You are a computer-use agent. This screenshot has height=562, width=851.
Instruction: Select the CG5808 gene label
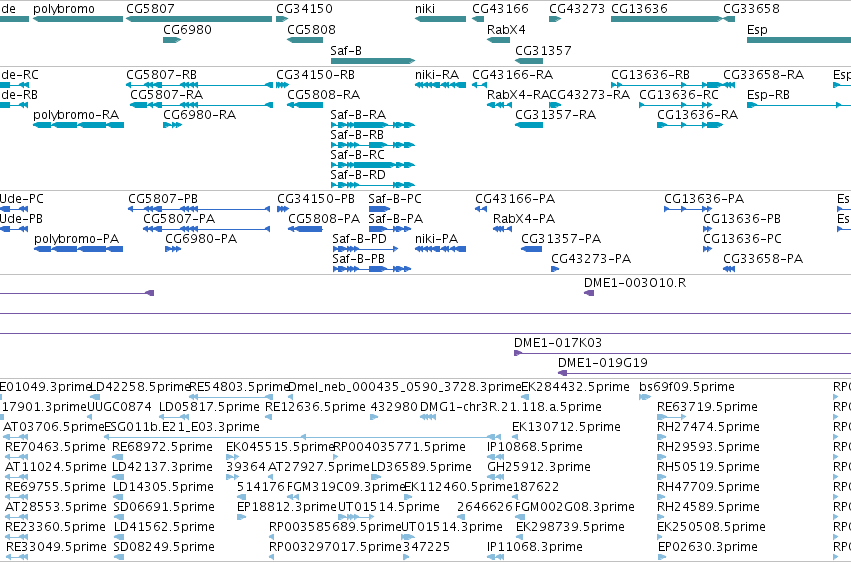coord(312,29)
